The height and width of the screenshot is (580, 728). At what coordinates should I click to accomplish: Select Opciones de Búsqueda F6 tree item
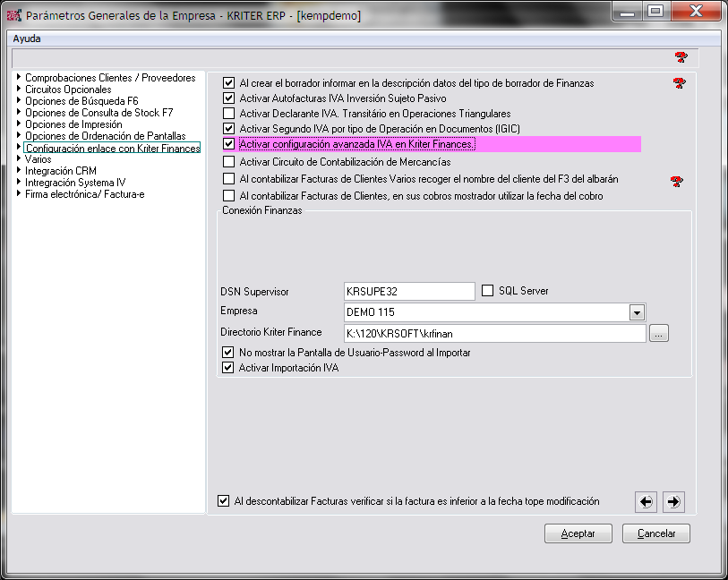point(81,100)
